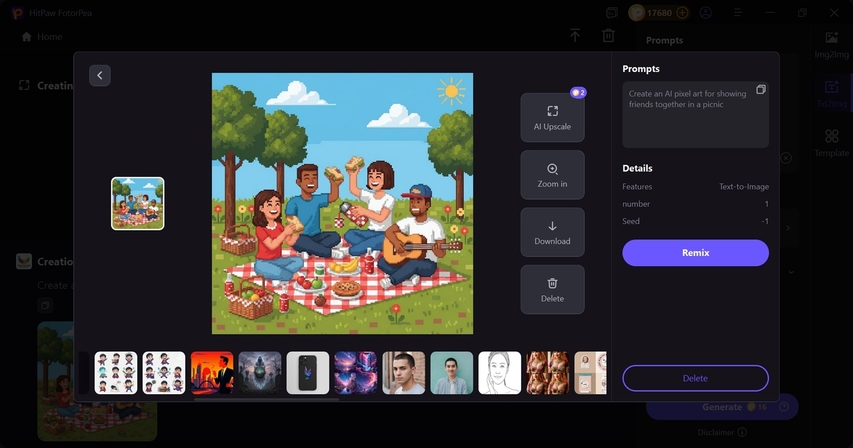Switch to the Template sidebar tab
The image size is (853, 448).
831,143
